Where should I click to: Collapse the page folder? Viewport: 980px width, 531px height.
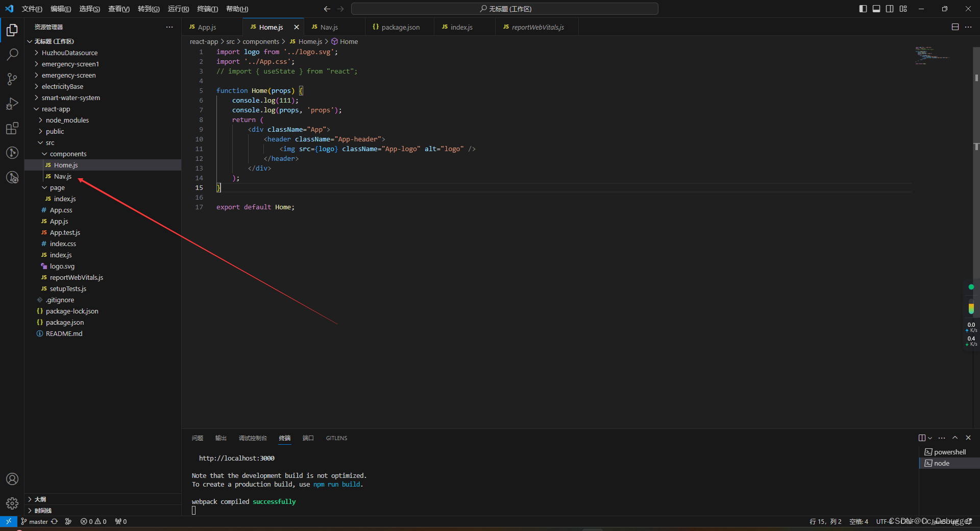click(x=103, y=187)
